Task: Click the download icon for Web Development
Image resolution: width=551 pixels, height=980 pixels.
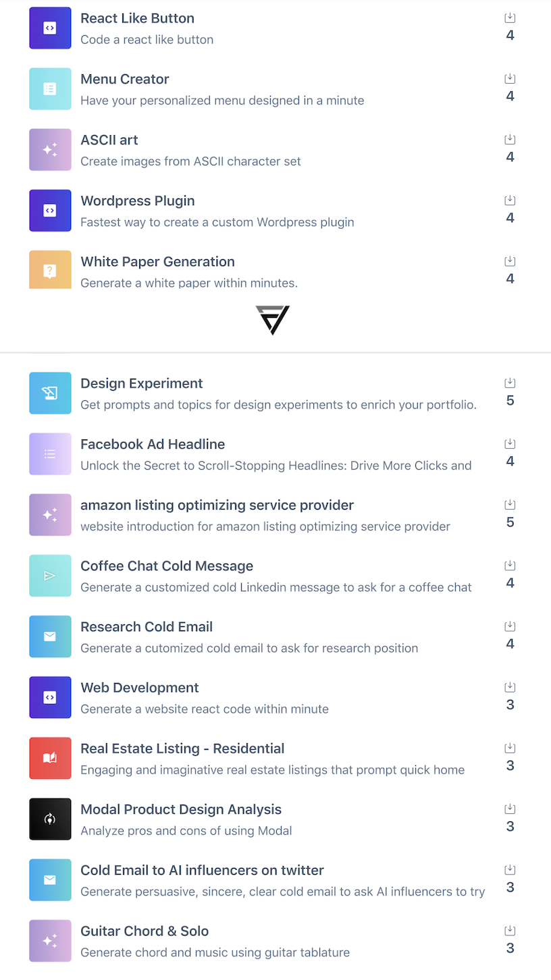Action: coord(510,687)
